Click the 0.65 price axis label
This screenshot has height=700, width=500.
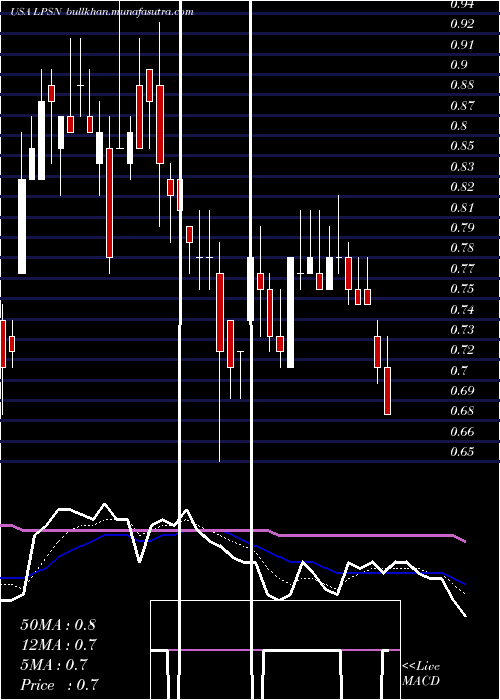[462, 452]
